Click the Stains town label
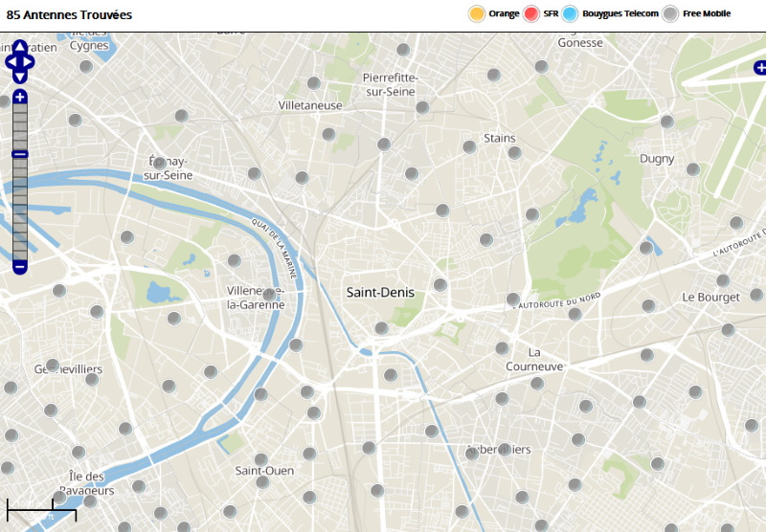Screen dimensions: 766x532 point(500,138)
